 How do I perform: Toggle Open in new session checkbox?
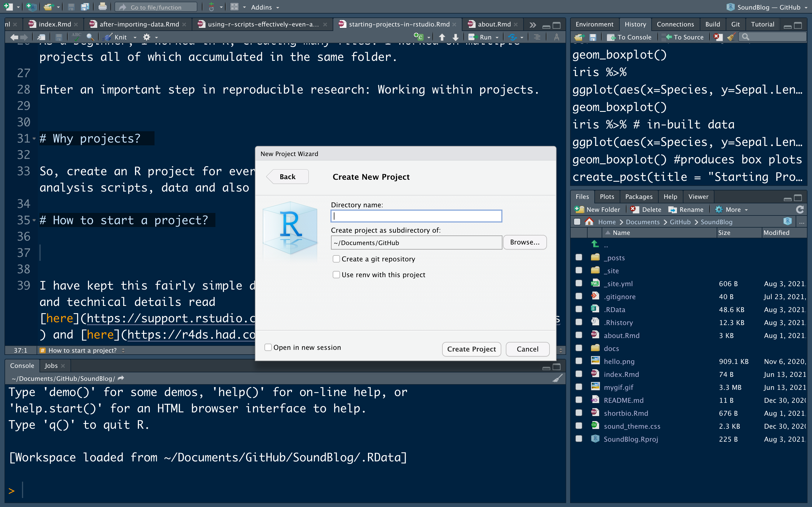click(x=268, y=347)
